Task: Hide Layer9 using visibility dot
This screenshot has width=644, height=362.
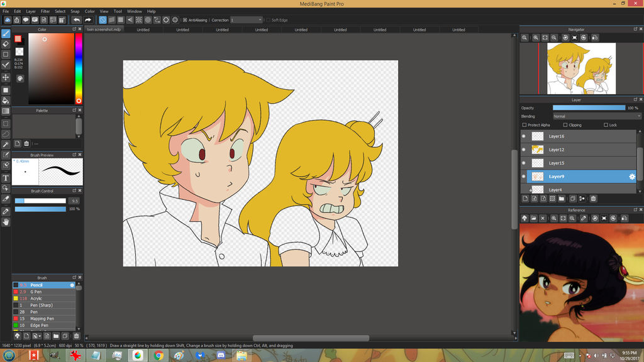Action: tap(524, 177)
